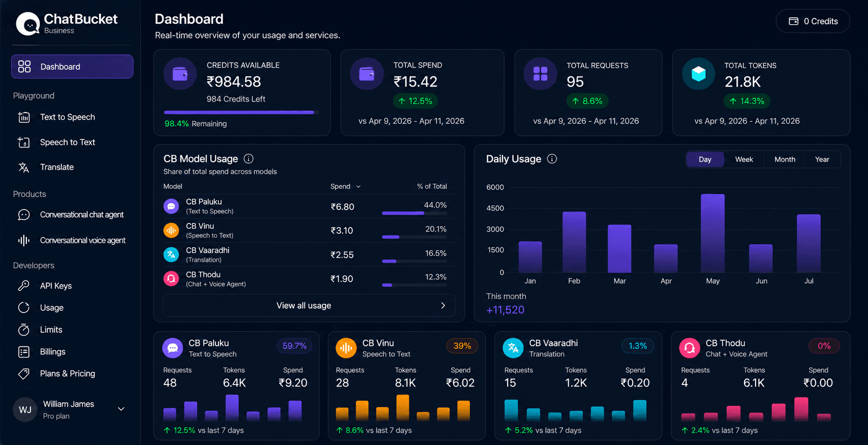Sort by the Spend column dropdown arrow
This screenshot has width=868, height=445.
tap(358, 187)
